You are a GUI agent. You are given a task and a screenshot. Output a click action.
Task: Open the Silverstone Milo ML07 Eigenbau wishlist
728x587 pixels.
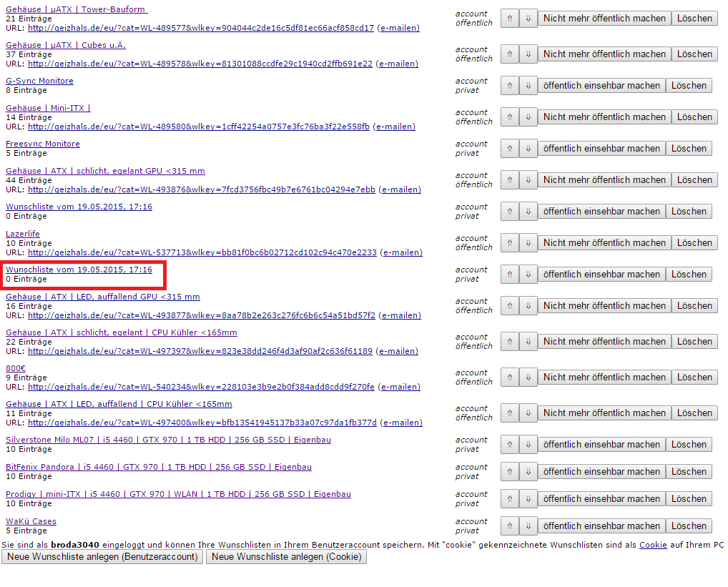click(x=168, y=440)
